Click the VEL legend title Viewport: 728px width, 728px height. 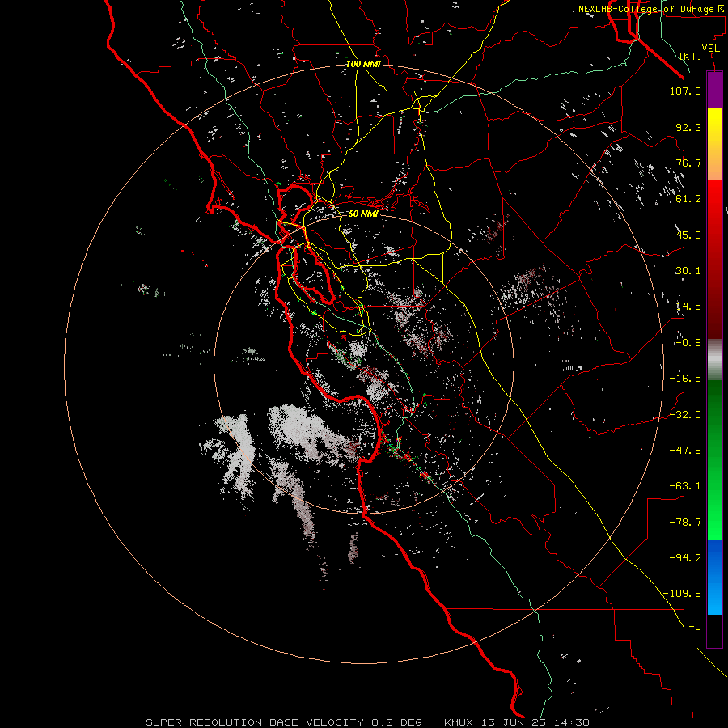tap(710, 49)
